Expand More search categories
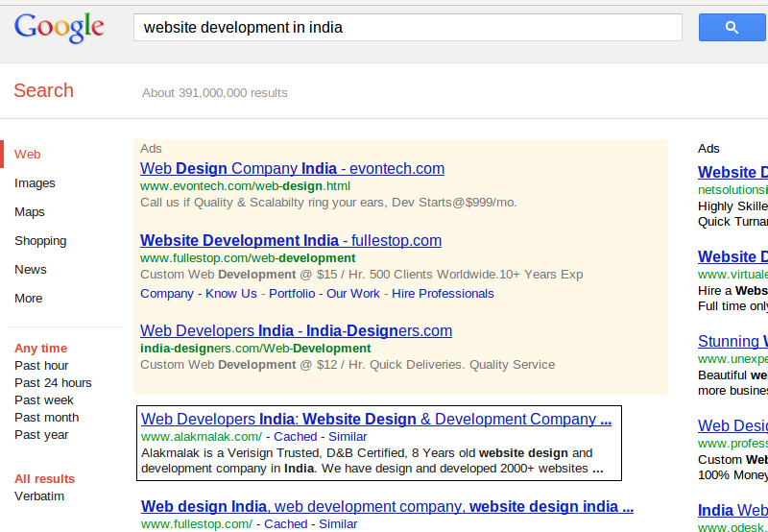 (29, 299)
